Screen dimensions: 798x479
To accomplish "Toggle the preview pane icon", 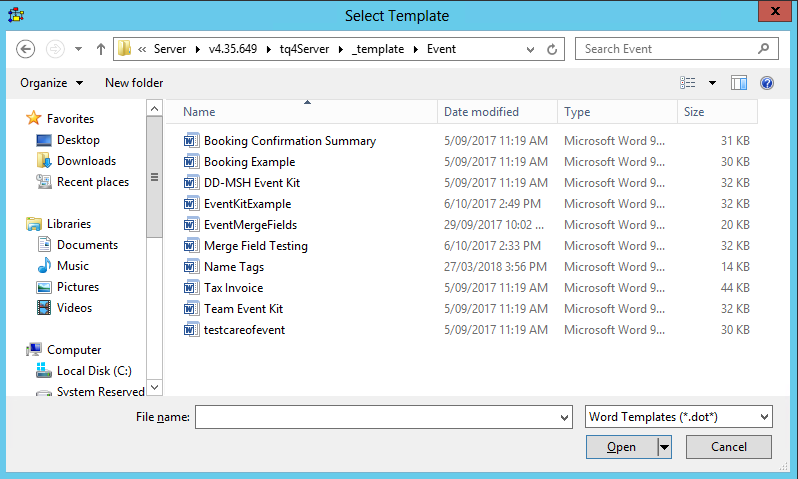I will click(x=739, y=83).
